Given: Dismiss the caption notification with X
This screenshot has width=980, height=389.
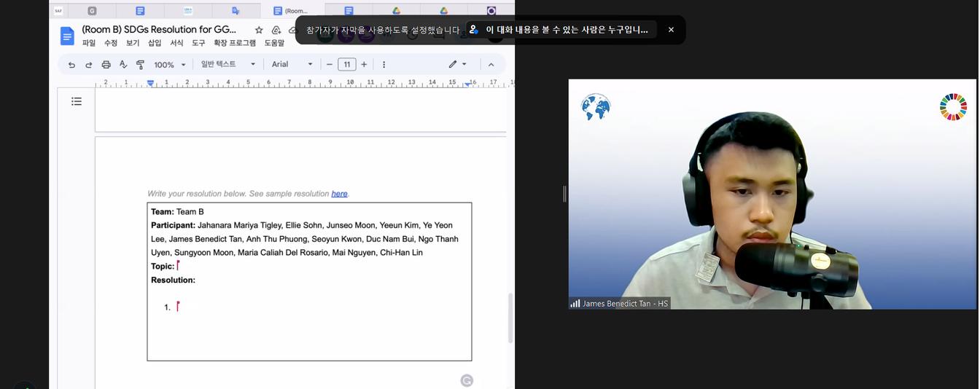Looking at the screenshot, I should coord(671,30).
